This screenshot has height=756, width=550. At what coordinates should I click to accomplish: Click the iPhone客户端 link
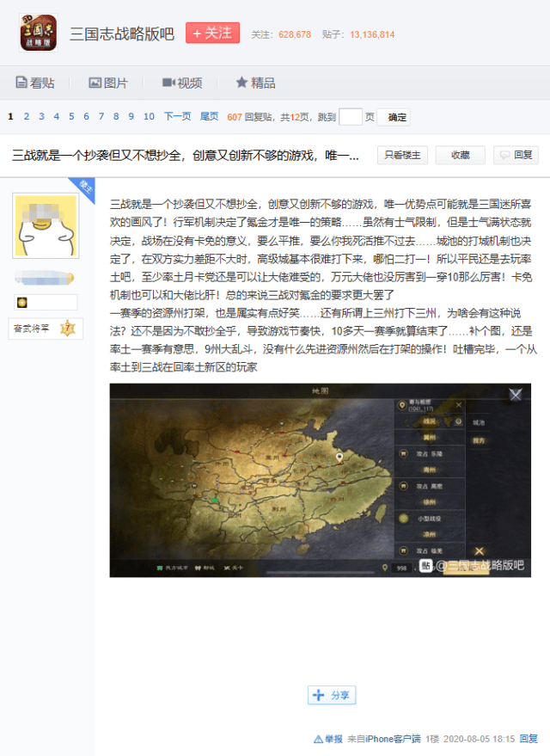pos(393,739)
